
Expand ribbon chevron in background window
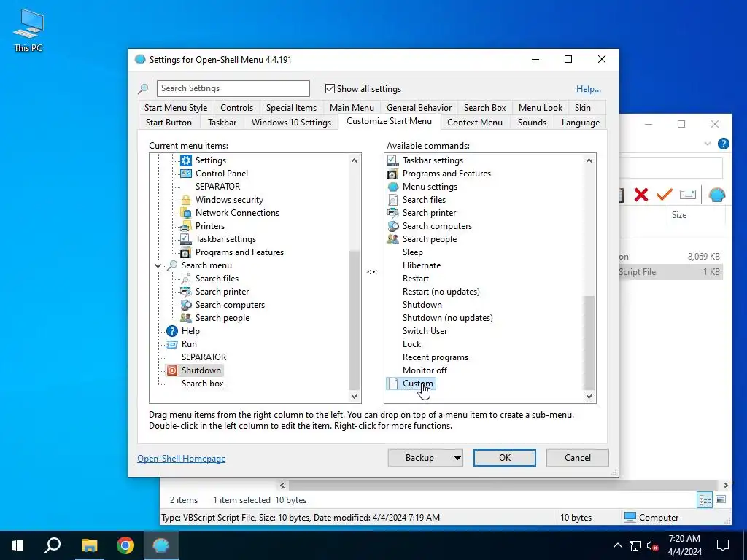[x=708, y=144]
